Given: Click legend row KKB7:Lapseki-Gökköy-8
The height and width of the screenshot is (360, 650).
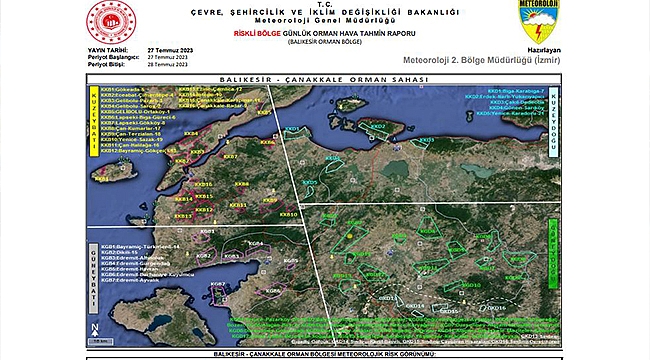Looking at the screenshot, I should click(133, 123).
